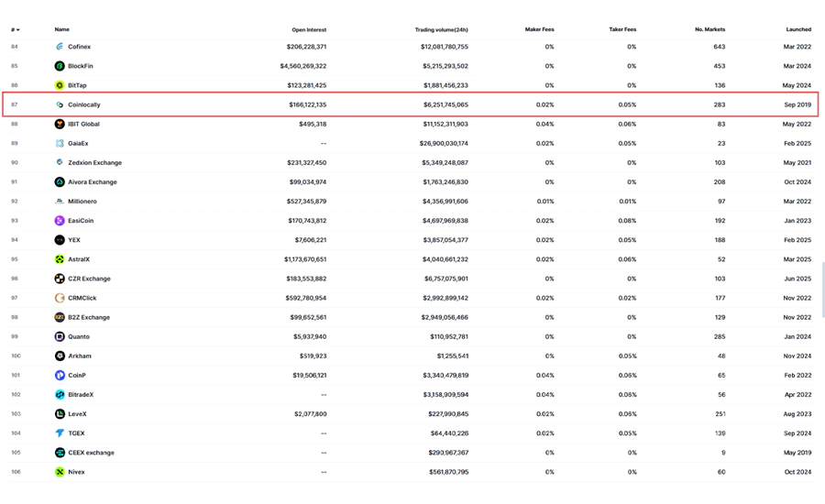
Task: Open the Coinlocally exchange link
Action: coord(84,104)
